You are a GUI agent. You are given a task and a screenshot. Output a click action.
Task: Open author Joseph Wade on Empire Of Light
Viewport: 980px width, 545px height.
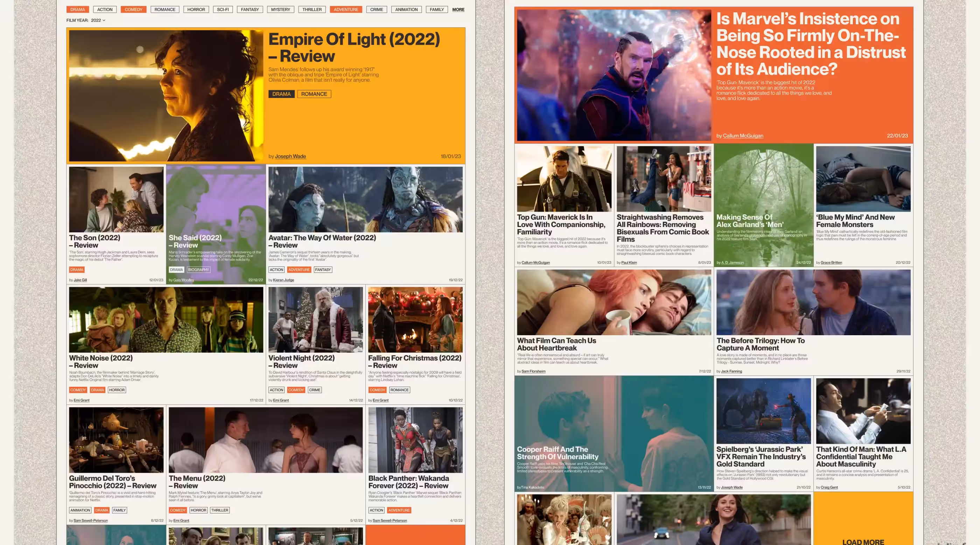290,157
